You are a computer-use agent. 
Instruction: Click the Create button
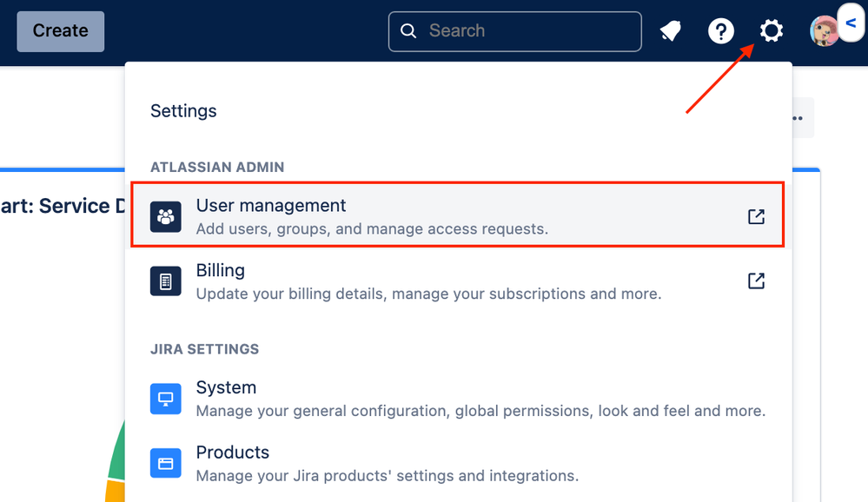click(60, 31)
